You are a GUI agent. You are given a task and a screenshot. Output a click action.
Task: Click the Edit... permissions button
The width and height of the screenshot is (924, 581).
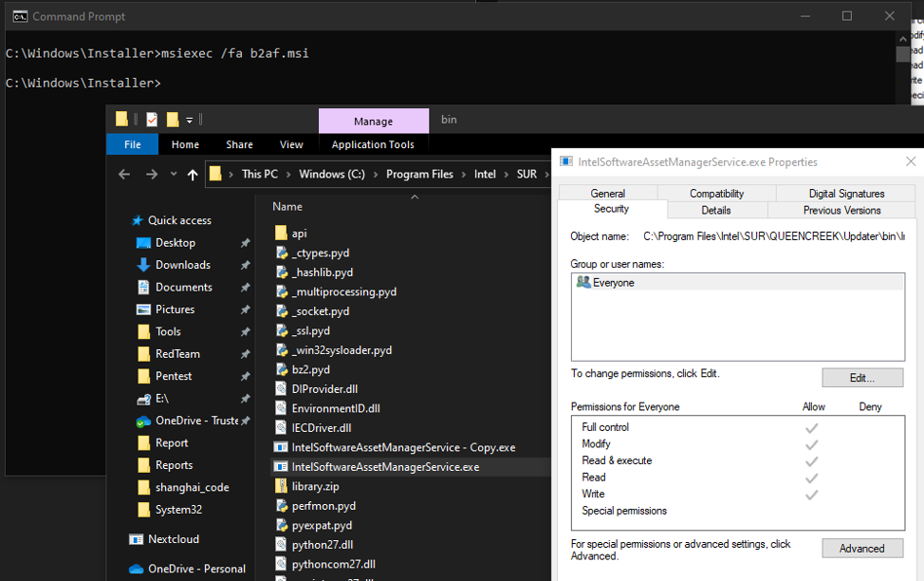[862, 378]
